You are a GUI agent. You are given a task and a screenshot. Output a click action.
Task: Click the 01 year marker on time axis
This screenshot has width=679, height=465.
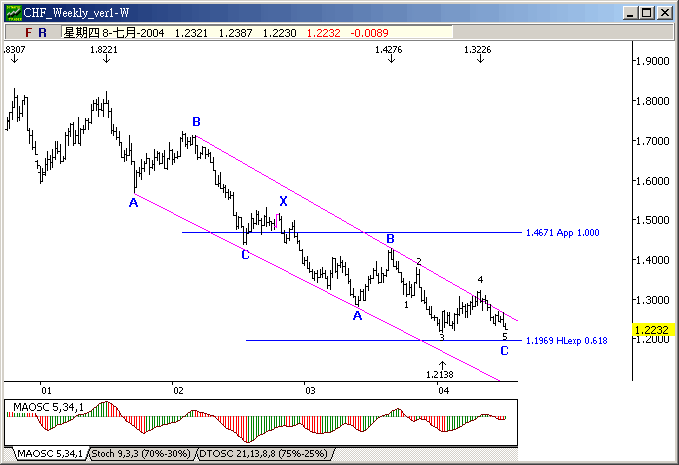pos(46,391)
